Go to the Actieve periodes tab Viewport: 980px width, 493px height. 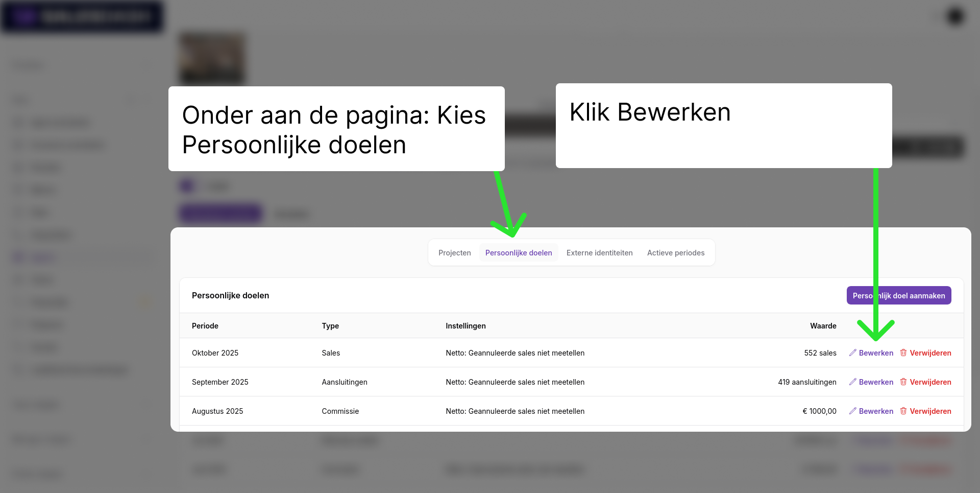pos(675,253)
